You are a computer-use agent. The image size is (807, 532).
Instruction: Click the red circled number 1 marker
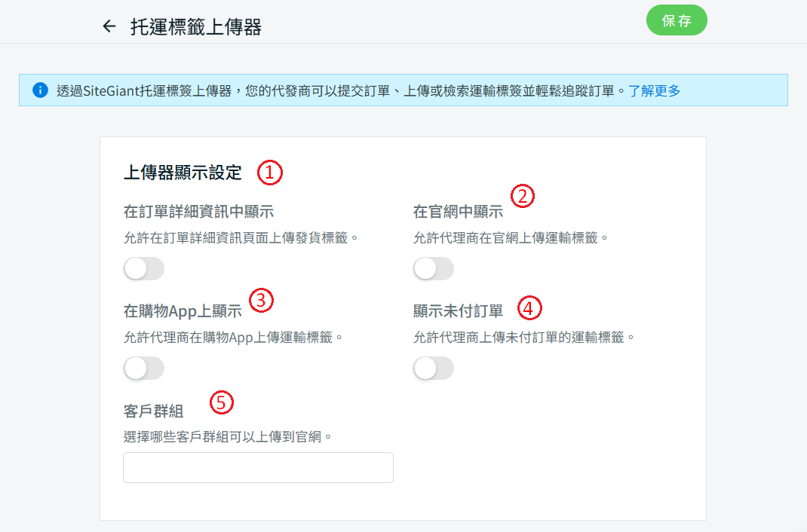point(270,173)
